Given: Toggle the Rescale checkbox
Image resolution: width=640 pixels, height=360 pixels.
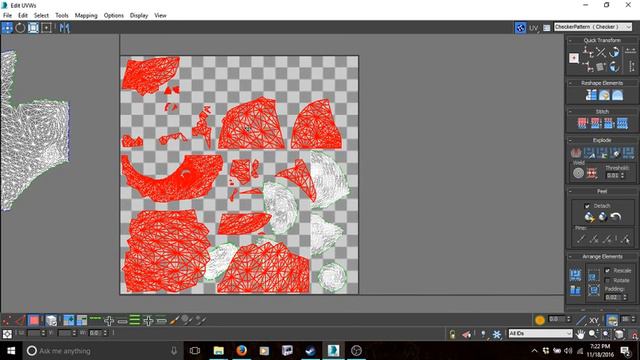Looking at the screenshot, I should pyautogui.click(x=607, y=271).
